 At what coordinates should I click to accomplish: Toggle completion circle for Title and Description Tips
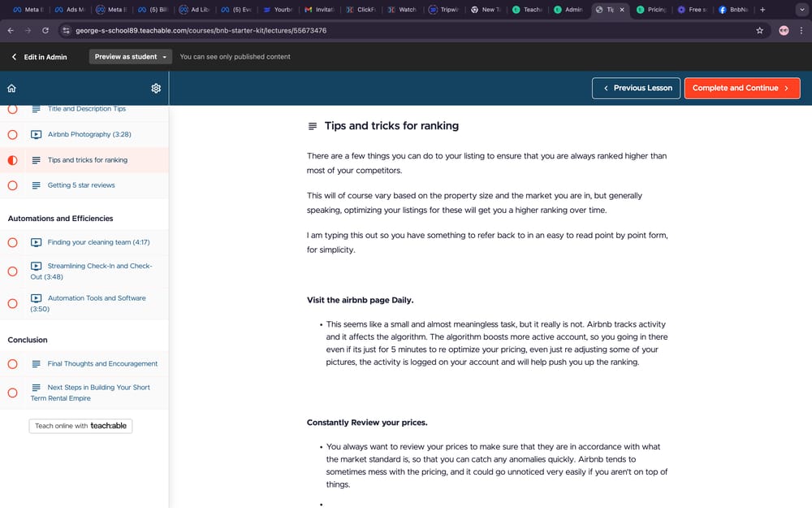point(12,109)
